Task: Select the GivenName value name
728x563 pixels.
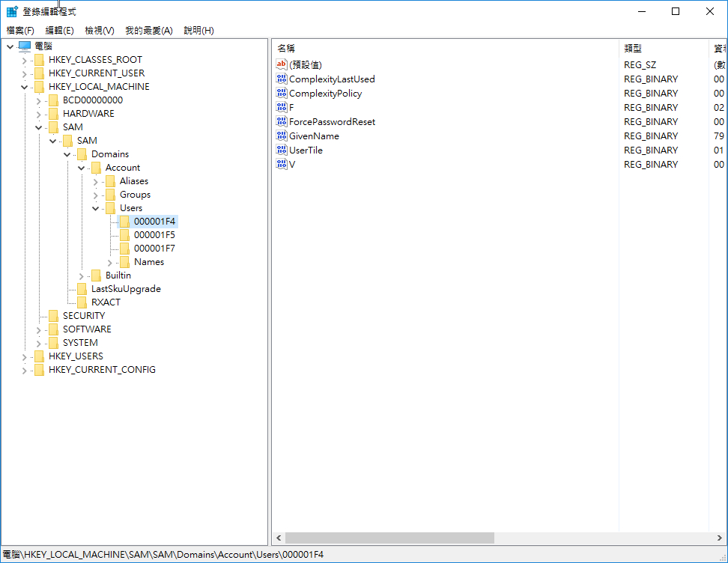Action: (x=314, y=136)
